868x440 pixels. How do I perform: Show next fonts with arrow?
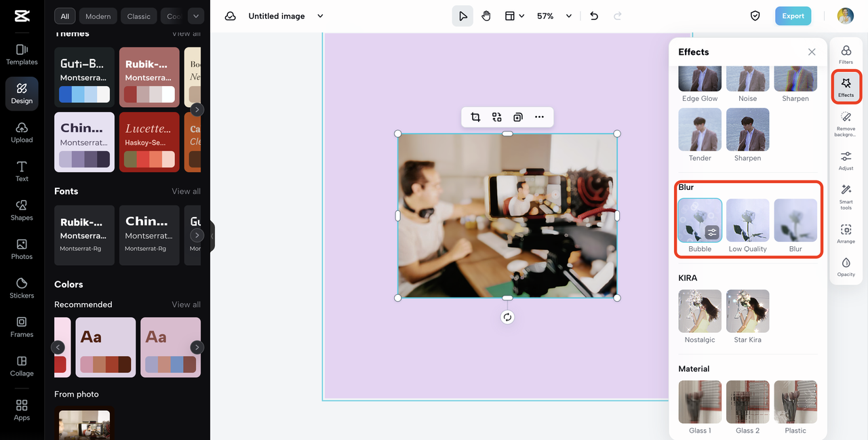point(197,235)
